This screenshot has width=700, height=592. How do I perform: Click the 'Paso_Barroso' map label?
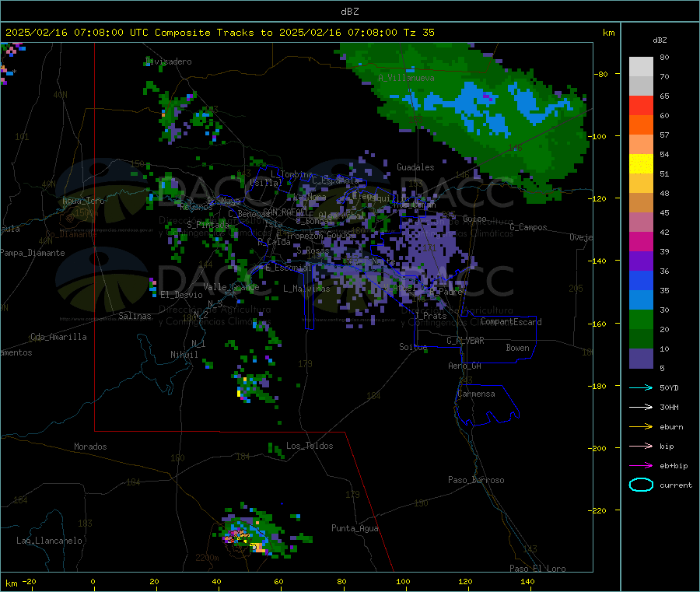(x=476, y=480)
